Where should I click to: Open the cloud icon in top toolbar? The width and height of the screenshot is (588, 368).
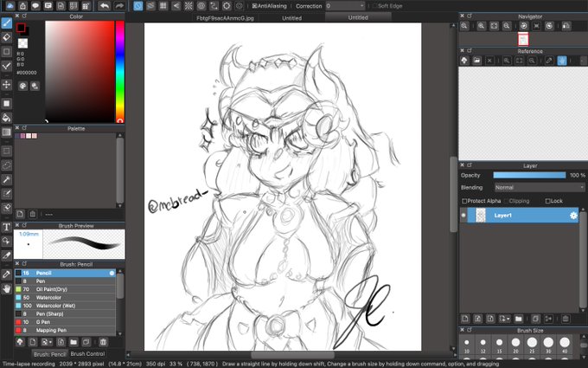point(10,6)
